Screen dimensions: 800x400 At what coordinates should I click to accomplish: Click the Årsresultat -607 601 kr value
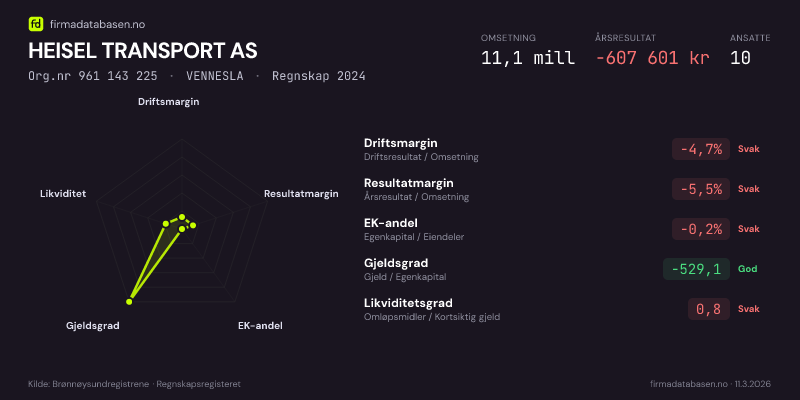pos(652,57)
